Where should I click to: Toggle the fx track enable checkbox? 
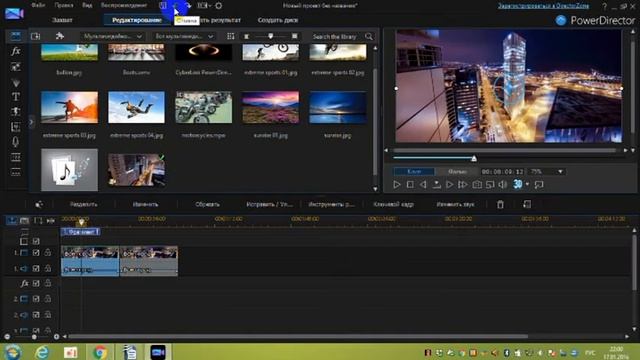36,283
